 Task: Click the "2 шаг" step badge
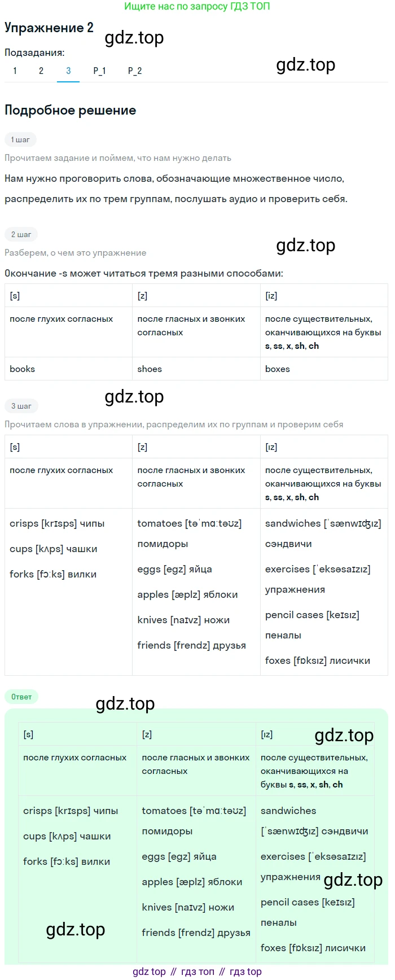[x=21, y=234]
